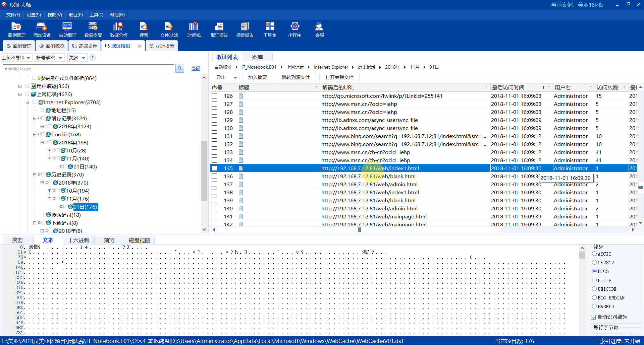Select the 搜索记录(18) tree item
Screen dimensions: 644x345
coord(66,215)
